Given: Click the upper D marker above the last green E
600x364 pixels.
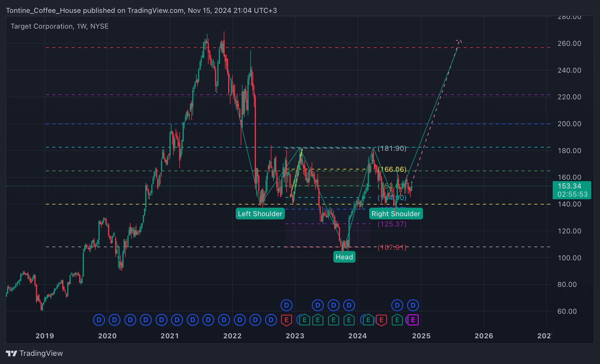Looking at the screenshot, I should point(397,305).
